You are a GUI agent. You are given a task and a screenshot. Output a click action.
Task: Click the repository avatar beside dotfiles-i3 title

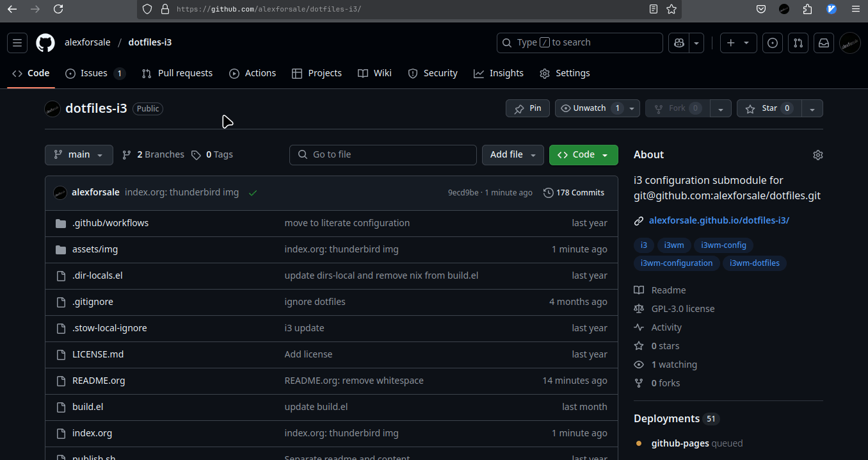pos(52,109)
